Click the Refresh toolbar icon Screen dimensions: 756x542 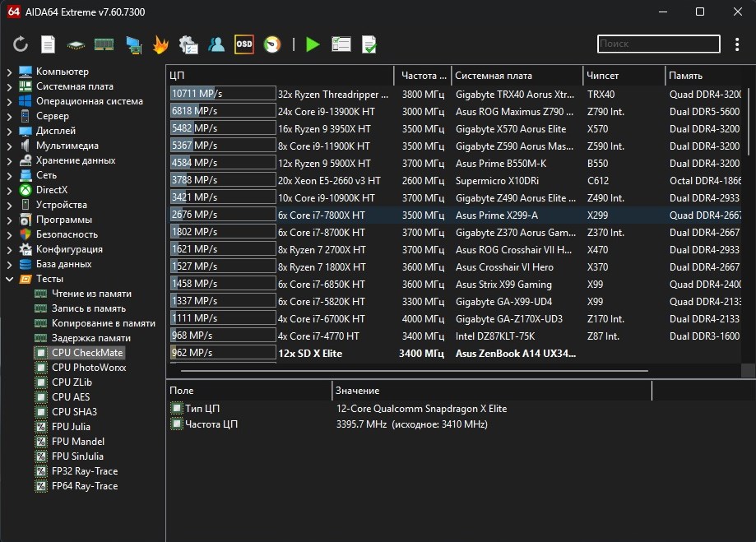[x=21, y=44]
